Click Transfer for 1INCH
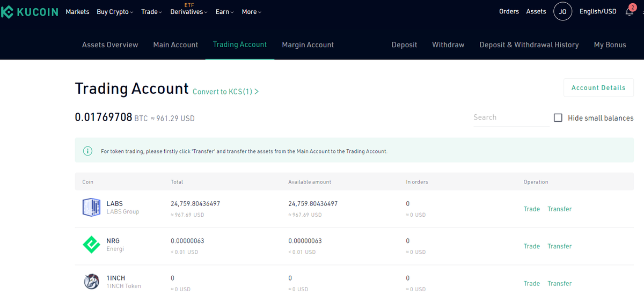Viewport: 644px width, 295px height. point(560,283)
